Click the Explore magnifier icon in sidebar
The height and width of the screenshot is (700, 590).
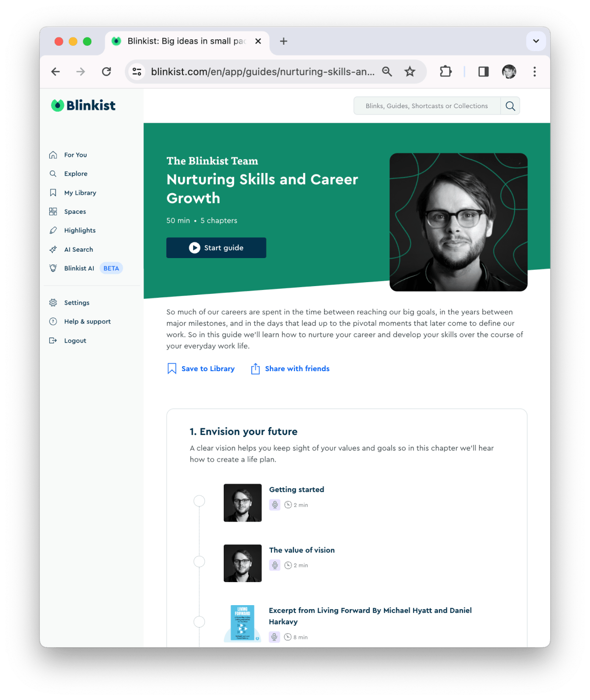point(53,174)
